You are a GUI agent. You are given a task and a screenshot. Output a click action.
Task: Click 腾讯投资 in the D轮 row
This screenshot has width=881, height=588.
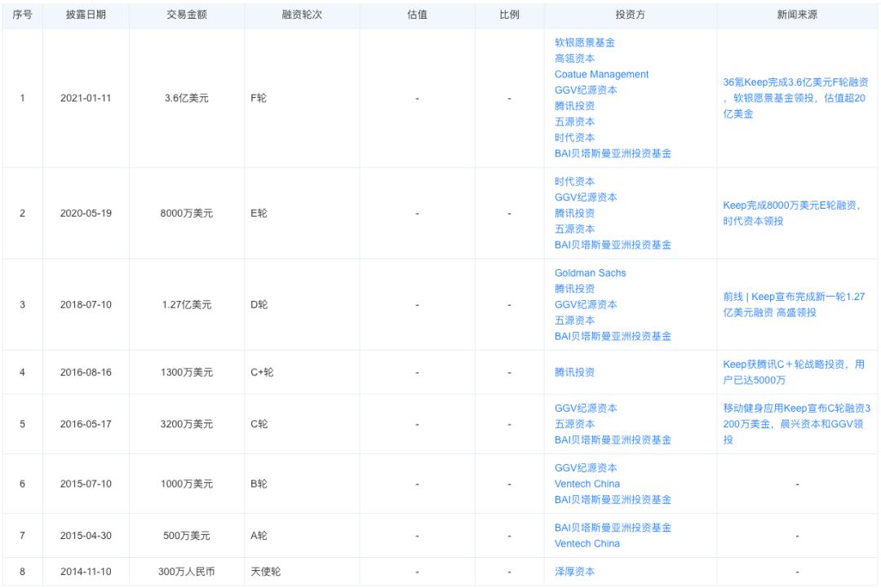574,289
